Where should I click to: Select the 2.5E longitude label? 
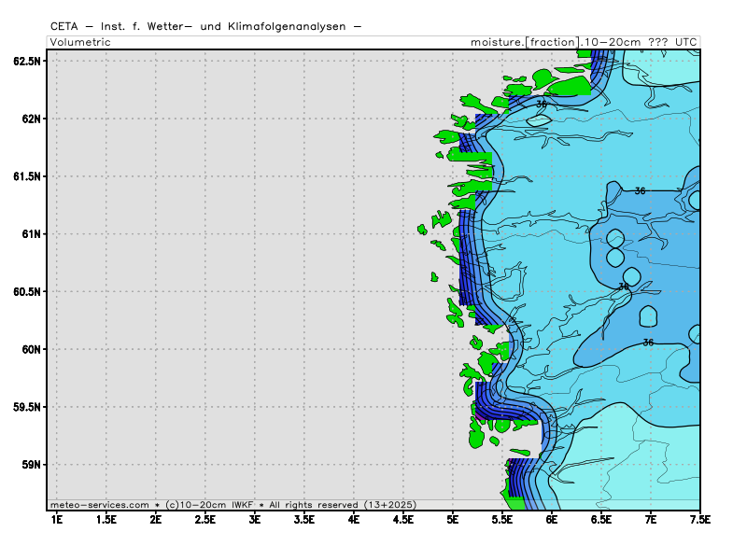[x=204, y=518]
